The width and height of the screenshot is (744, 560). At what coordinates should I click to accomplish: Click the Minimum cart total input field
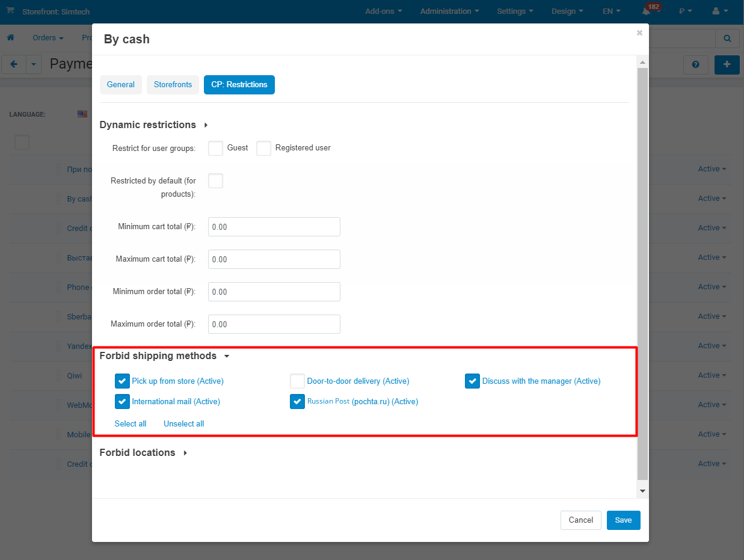coord(274,227)
